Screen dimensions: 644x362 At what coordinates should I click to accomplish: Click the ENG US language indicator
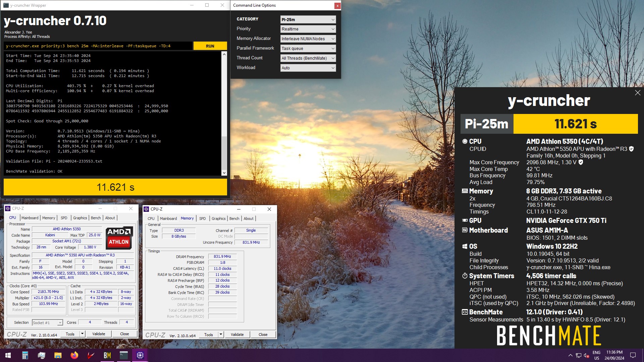[597, 355]
